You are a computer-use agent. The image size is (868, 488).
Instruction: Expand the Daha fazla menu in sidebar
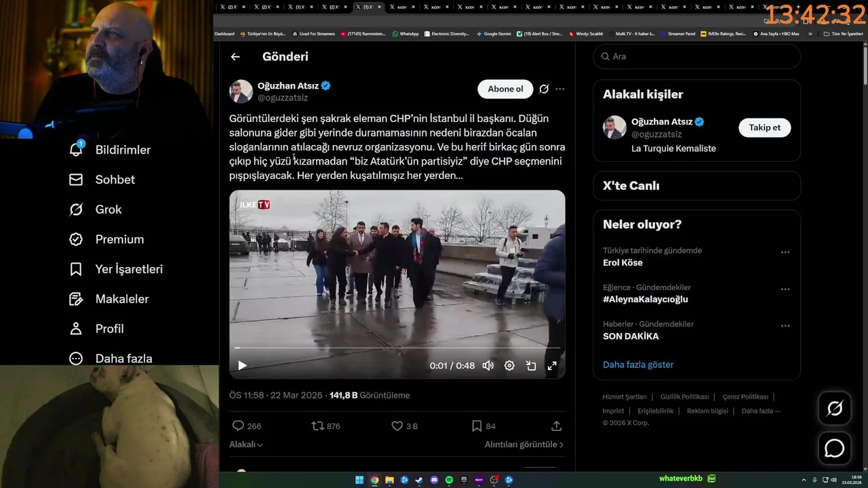(111, 359)
